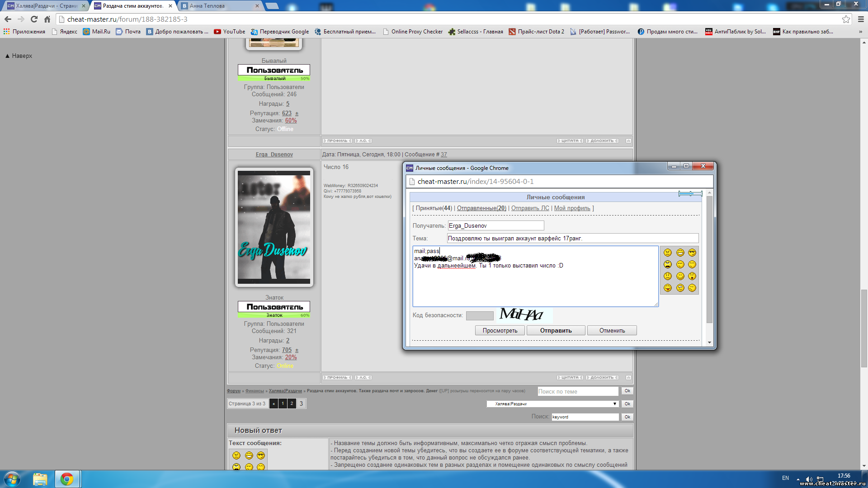Image resolution: width=868 pixels, height=488 pixels.
Task: Open Отправленные(20) messages section
Action: (x=481, y=208)
